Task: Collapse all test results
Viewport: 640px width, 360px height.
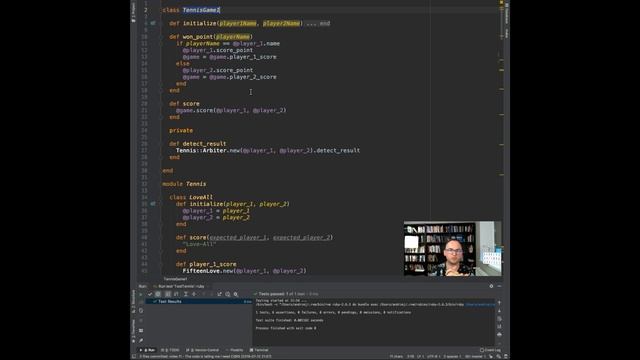Action: 194,294
